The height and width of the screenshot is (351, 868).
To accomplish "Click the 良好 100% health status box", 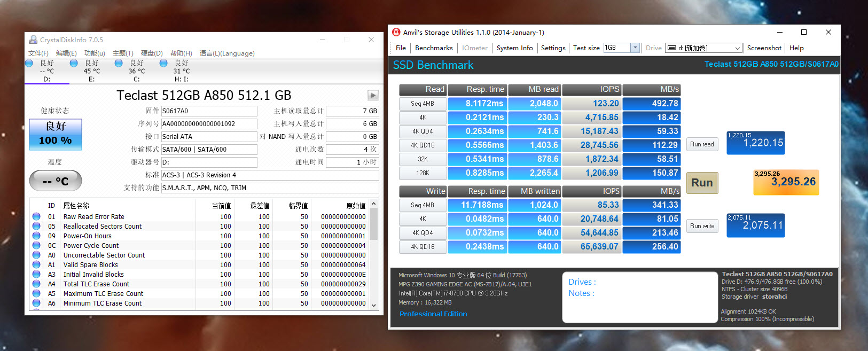I will click(56, 134).
